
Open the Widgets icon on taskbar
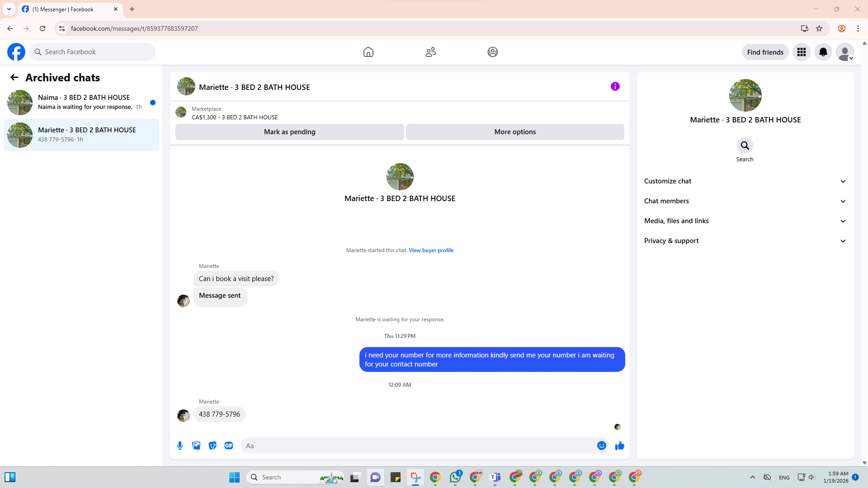coord(10,477)
